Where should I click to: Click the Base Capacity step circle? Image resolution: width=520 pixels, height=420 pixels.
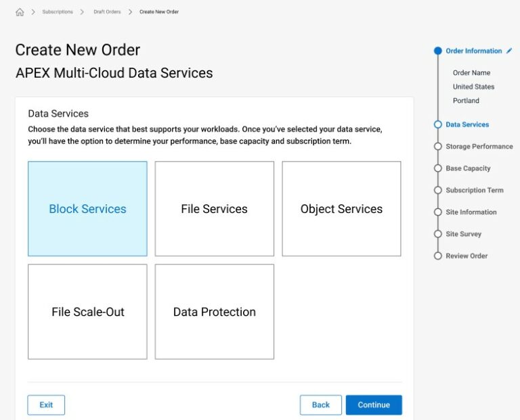coord(438,168)
